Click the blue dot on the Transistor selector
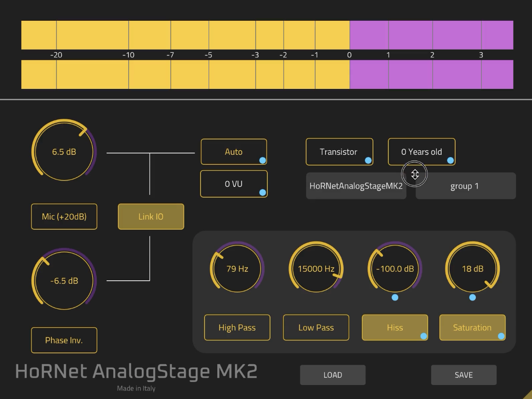Image resolution: width=532 pixels, height=399 pixels. [368, 160]
